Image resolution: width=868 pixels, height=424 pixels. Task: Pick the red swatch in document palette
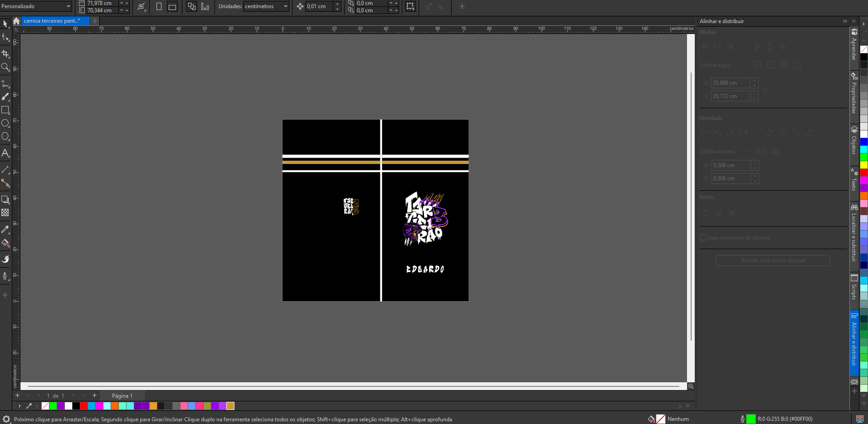(84, 406)
